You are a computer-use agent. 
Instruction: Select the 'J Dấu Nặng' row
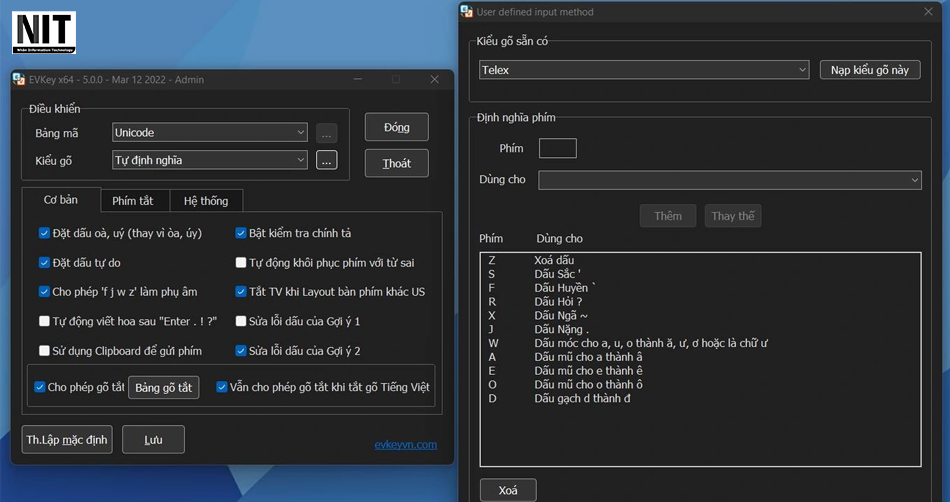[700, 329]
